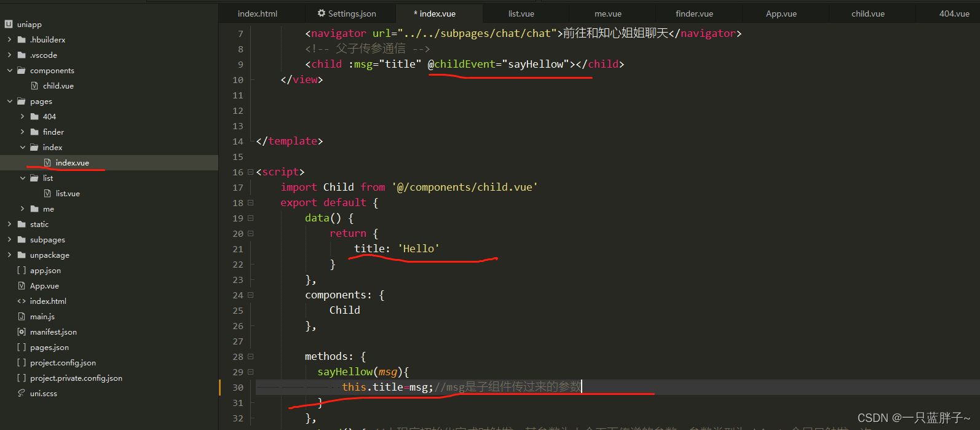Switch to the list.vue editor tab

point(521,14)
